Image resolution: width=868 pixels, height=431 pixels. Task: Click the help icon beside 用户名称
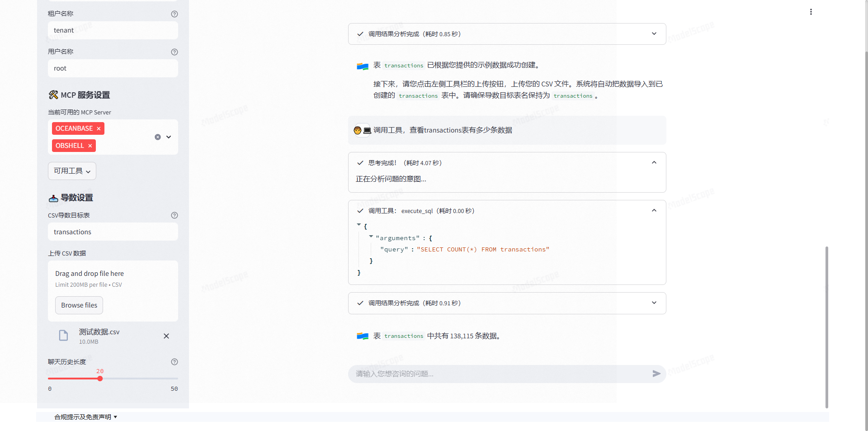(175, 52)
